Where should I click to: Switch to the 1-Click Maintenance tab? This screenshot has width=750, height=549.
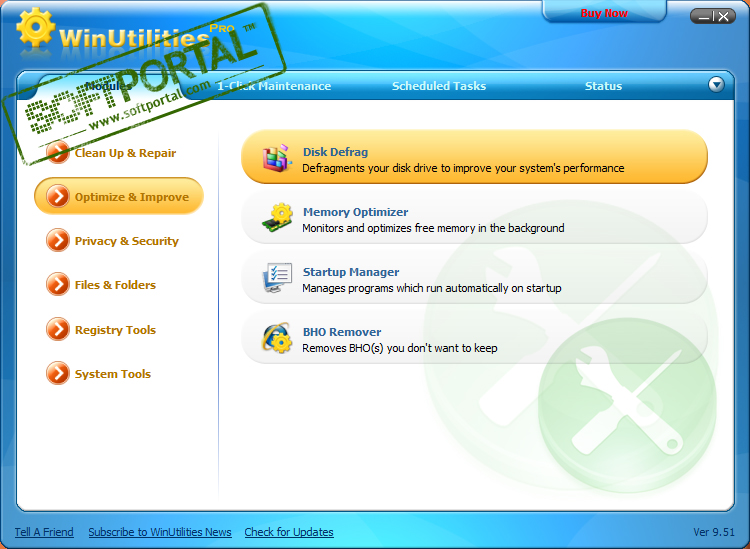274,86
